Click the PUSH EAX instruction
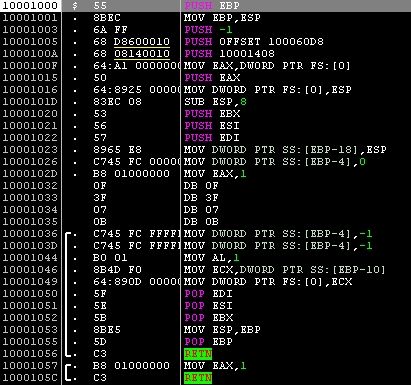 click(x=212, y=78)
